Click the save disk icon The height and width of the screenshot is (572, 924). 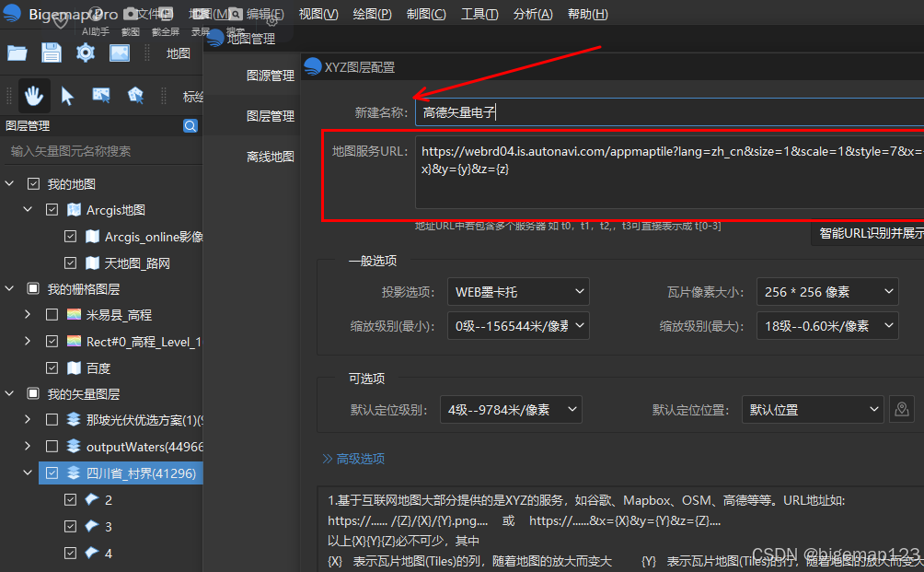pos(52,53)
